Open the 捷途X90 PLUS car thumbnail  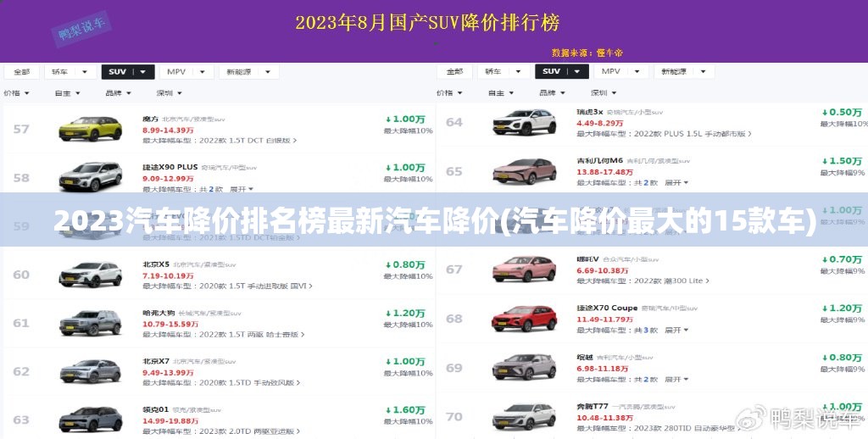(90, 176)
